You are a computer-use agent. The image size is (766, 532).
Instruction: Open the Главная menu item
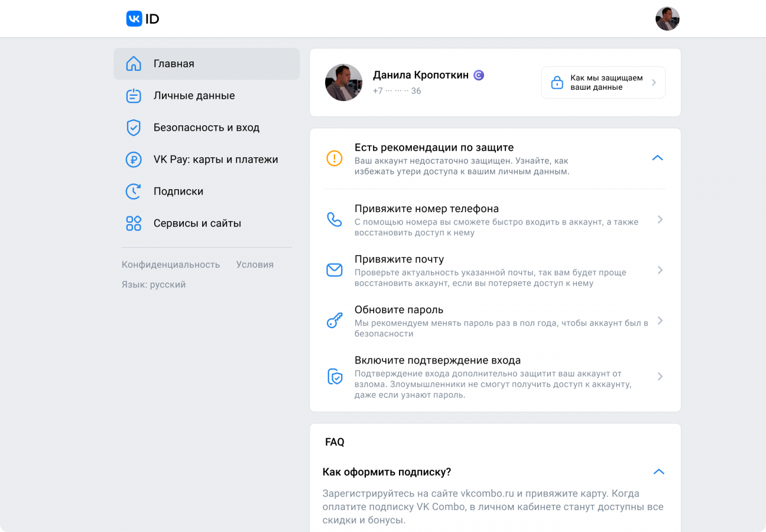click(x=207, y=64)
